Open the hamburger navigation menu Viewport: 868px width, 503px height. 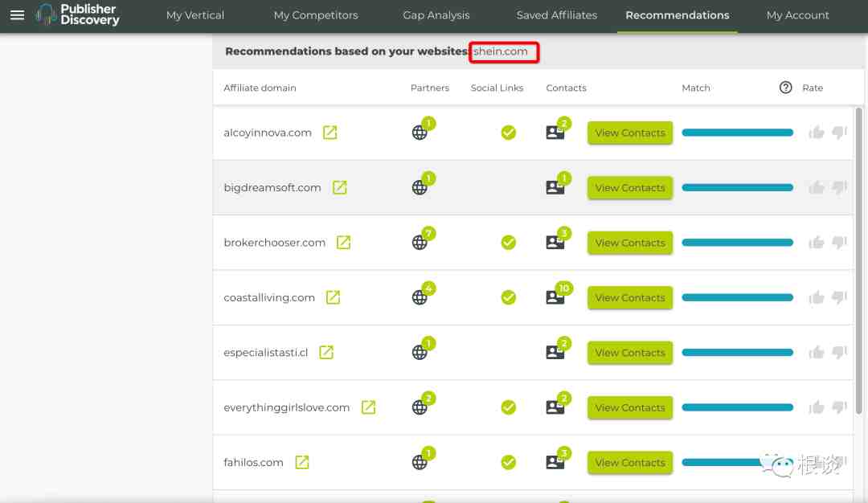click(17, 15)
